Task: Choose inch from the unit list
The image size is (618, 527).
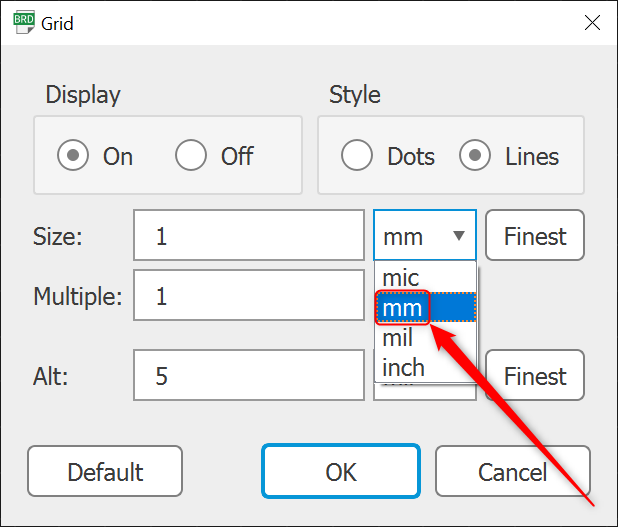Action: (x=404, y=367)
